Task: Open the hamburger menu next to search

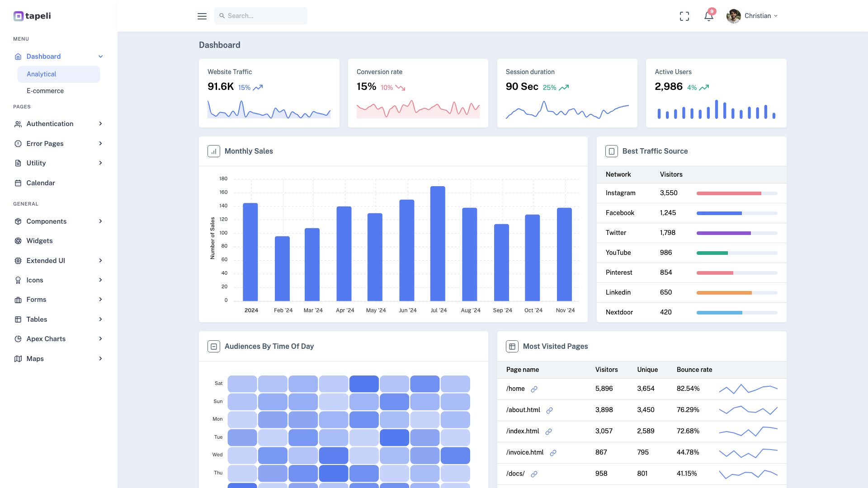Action: pyautogui.click(x=202, y=16)
